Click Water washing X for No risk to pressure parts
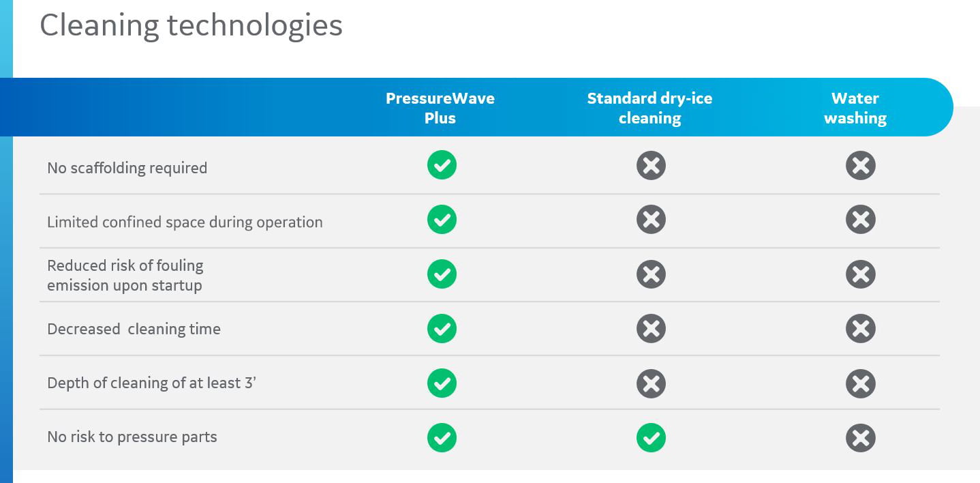The height and width of the screenshot is (483, 980). (860, 437)
